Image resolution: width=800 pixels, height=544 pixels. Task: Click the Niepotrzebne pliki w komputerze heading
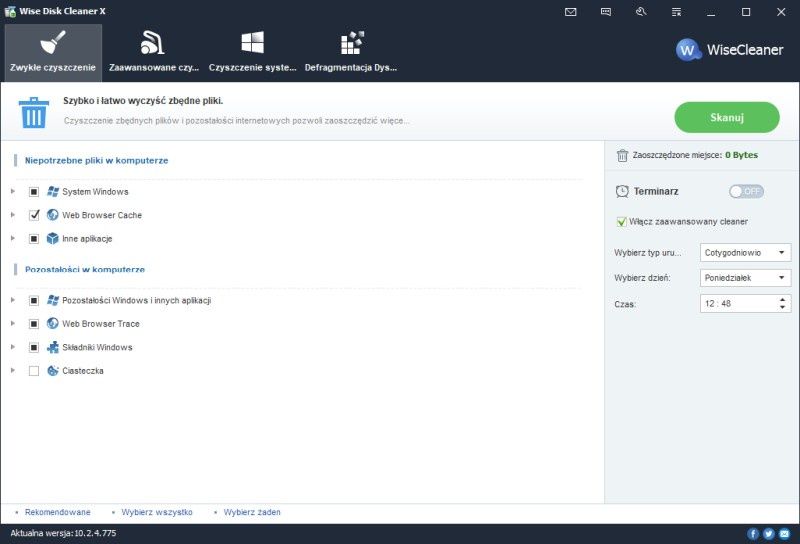coord(96,161)
